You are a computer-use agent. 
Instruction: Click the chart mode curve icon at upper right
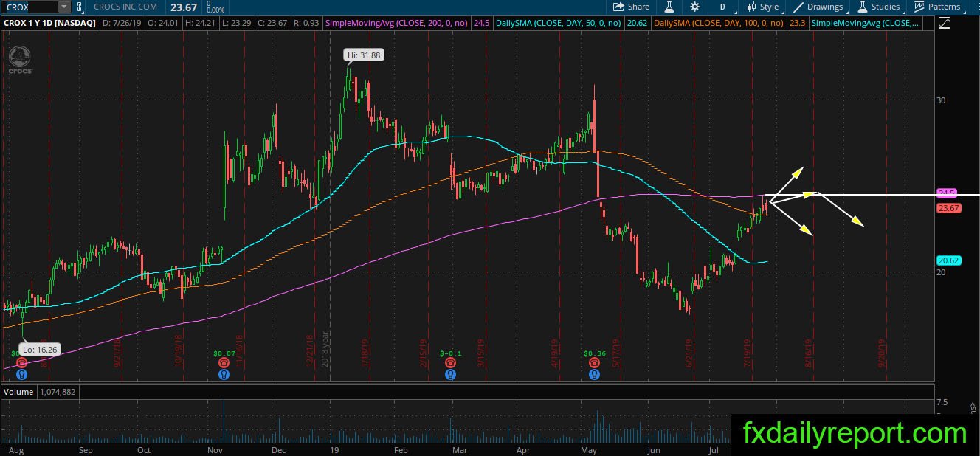(945, 24)
